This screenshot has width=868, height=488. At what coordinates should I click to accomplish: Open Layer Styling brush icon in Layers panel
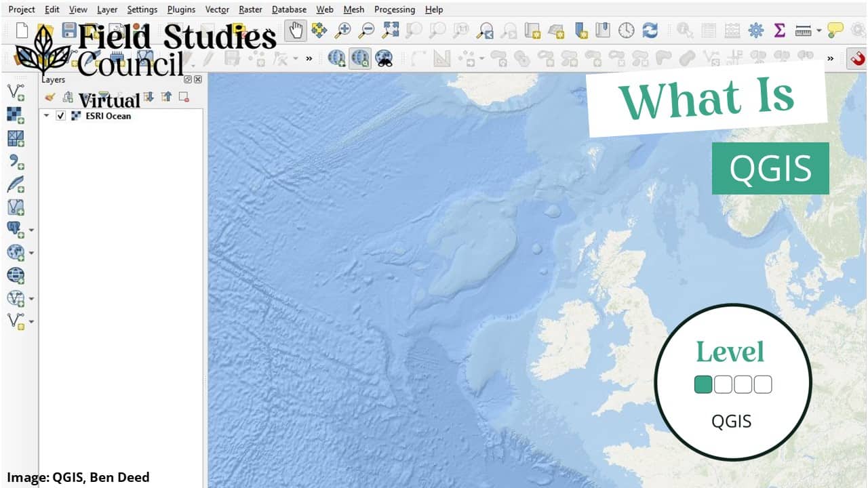pyautogui.click(x=49, y=97)
